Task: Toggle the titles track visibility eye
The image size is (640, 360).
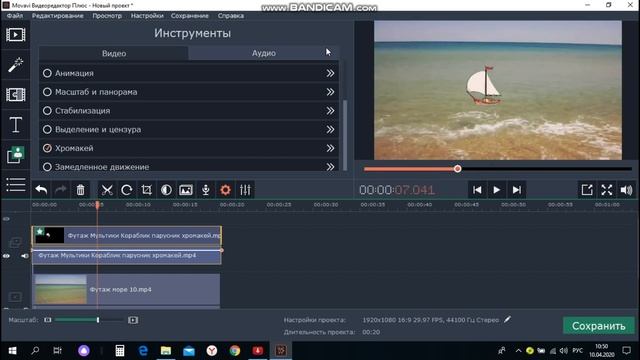Action: tap(6, 219)
